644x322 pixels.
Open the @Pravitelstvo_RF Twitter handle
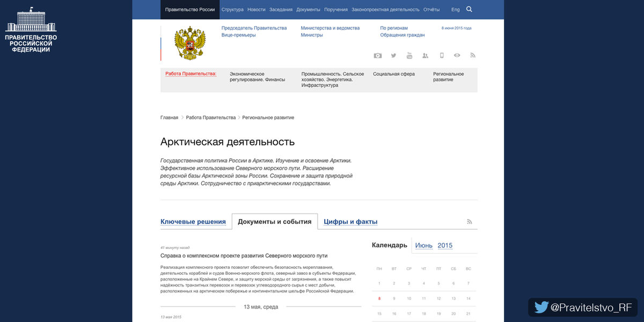tap(583, 308)
